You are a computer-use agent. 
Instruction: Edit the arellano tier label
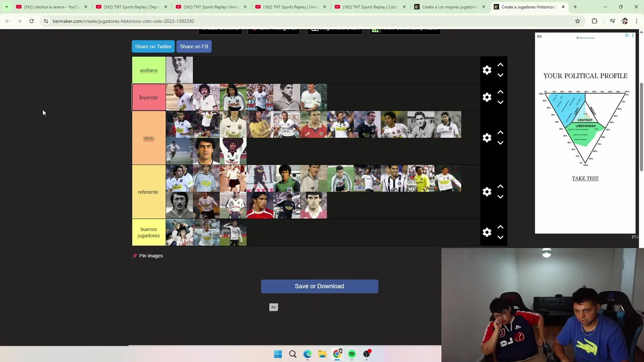coord(148,70)
